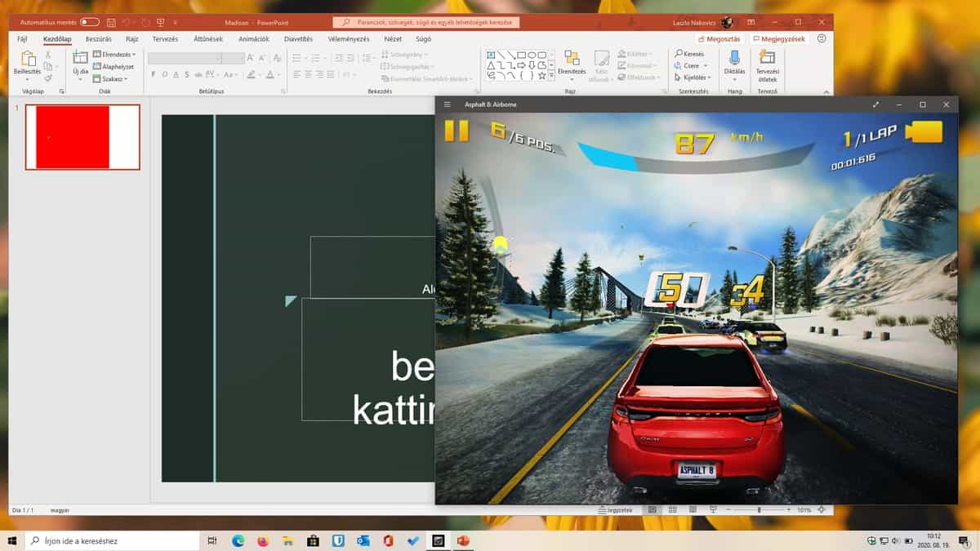Open the Diavetítés tab
980x551 pixels.
click(x=298, y=38)
